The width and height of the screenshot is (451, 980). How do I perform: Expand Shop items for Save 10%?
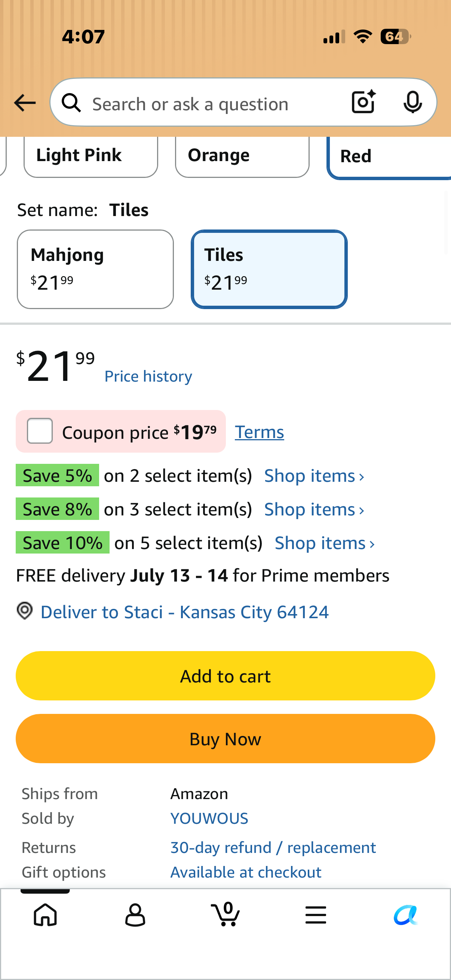pos(325,543)
